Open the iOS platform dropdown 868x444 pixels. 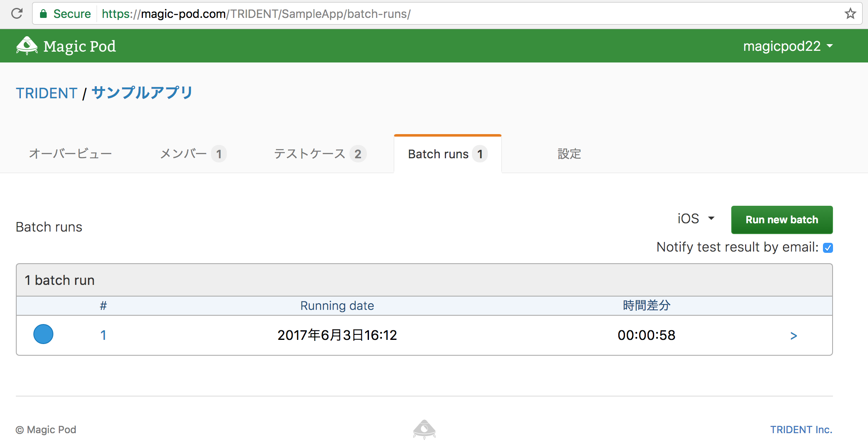(696, 219)
